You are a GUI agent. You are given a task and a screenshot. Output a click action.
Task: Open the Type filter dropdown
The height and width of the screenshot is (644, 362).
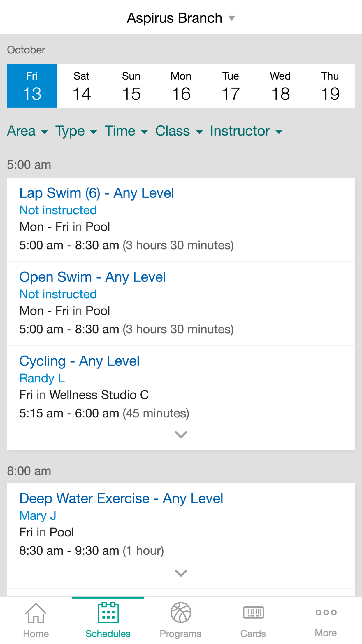pyautogui.click(x=76, y=131)
